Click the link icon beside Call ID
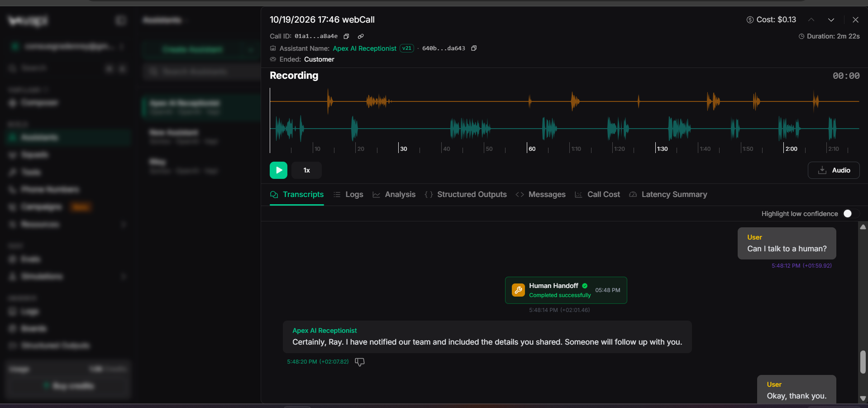Screen dimensions: 868x408 [361, 36]
